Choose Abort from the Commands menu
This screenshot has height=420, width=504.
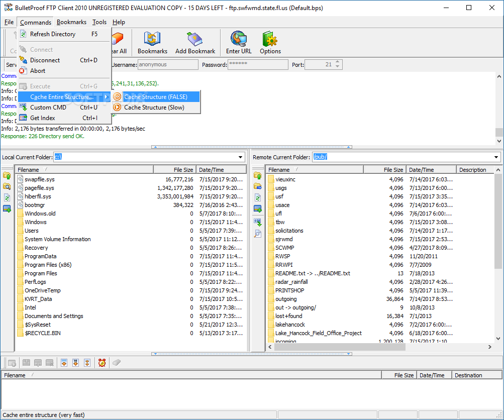click(x=64, y=71)
